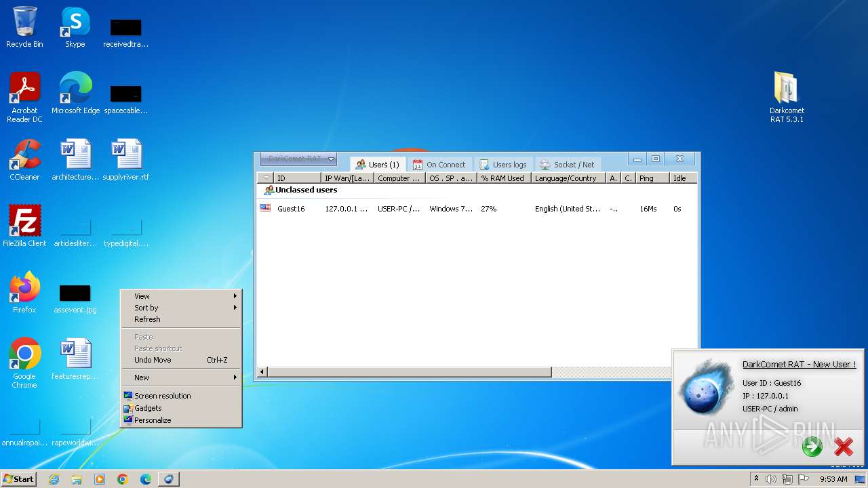The height and width of the screenshot is (488, 868).
Task: Open Internet Explorer from the taskbar
Action: [x=54, y=479]
